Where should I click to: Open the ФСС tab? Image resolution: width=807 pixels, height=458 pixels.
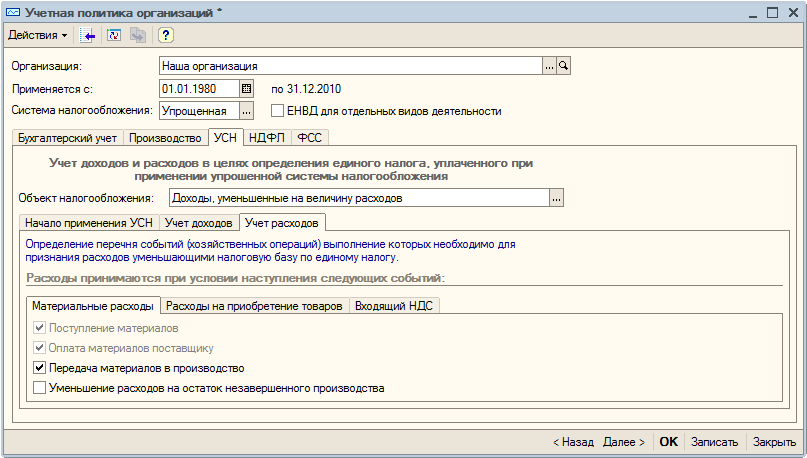tap(309, 138)
